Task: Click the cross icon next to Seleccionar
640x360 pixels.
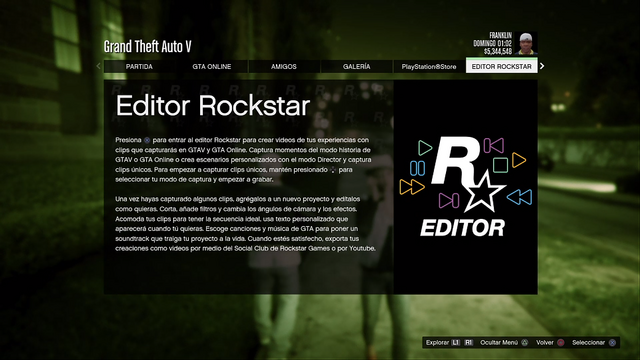Action: (x=612, y=342)
